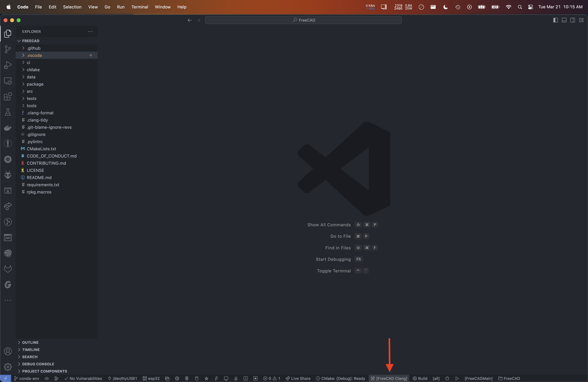The width and height of the screenshot is (588, 382).
Task: Open the GitLab sidebar view
Action: coord(8,269)
